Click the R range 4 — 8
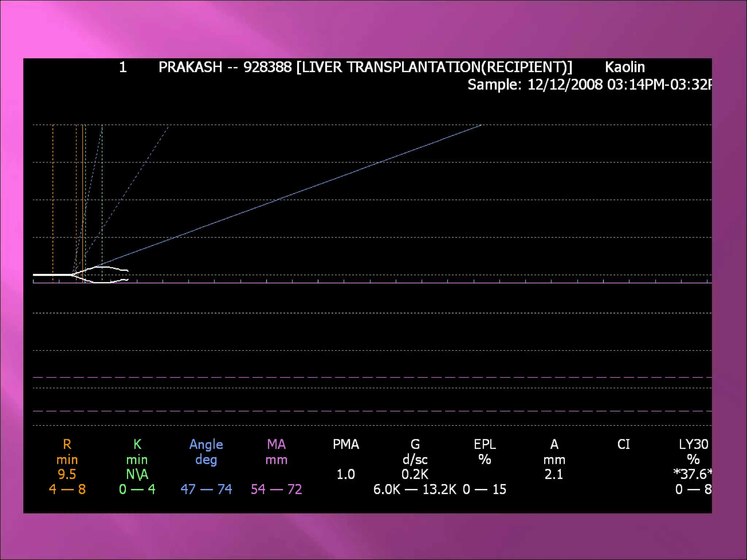747x560 pixels. pos(67,489)
